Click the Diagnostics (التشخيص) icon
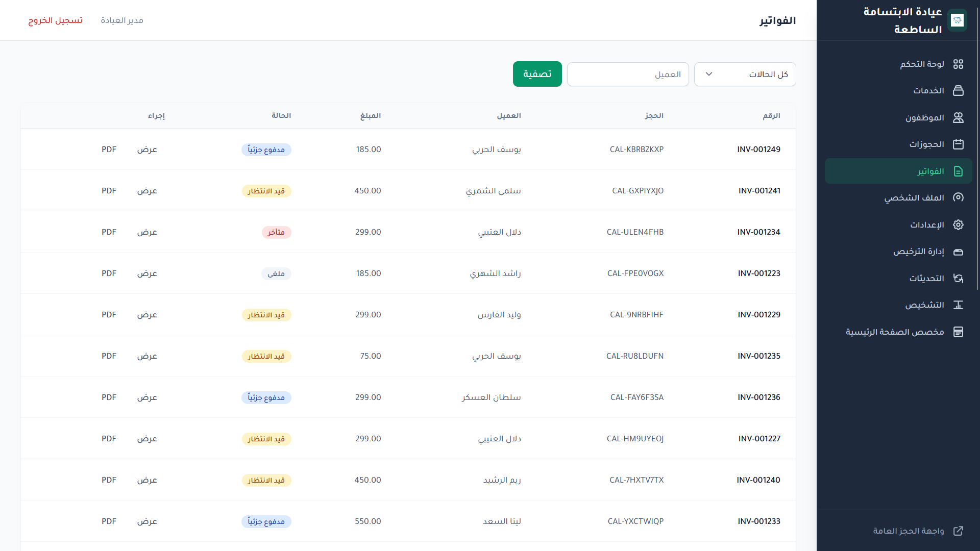This screenshot has height=551, width=980. click(958, 305)
